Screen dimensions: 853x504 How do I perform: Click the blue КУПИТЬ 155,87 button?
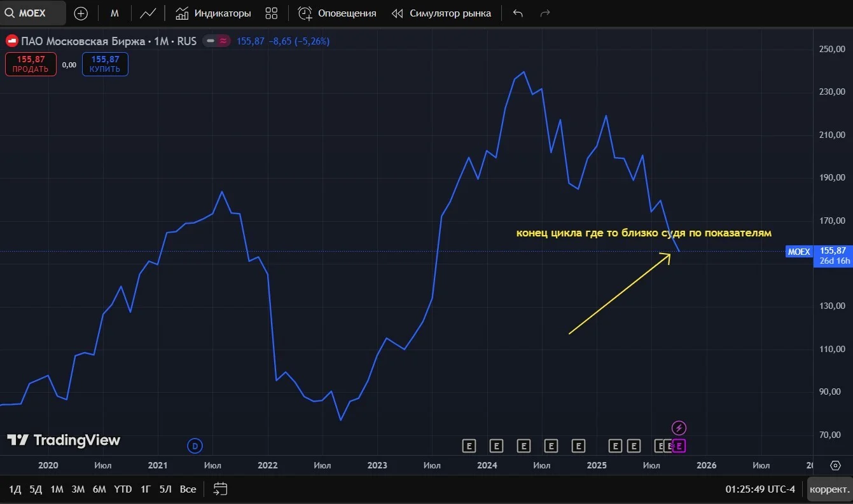click(x=105, y=64)
